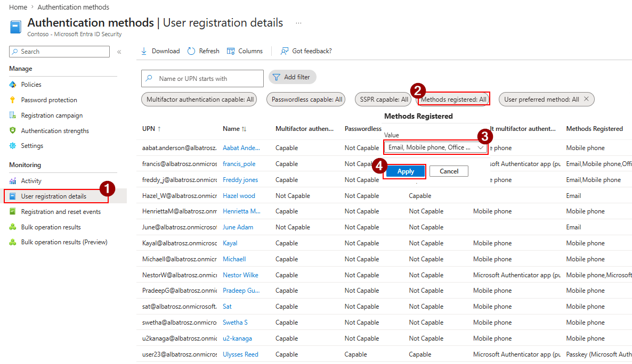Open Registration campaign page
Screen dimensions: 632x364
pyautogui.click(x=52, y=115)
